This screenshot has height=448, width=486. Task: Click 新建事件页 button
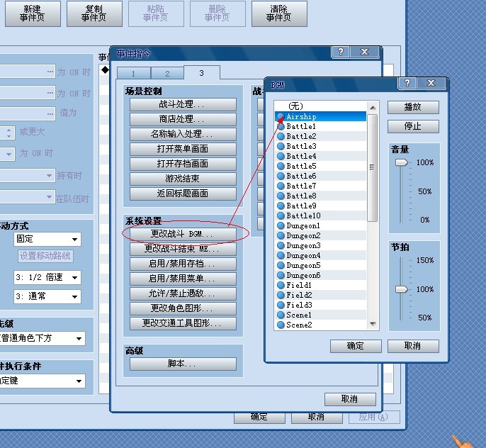pos(33,13)
